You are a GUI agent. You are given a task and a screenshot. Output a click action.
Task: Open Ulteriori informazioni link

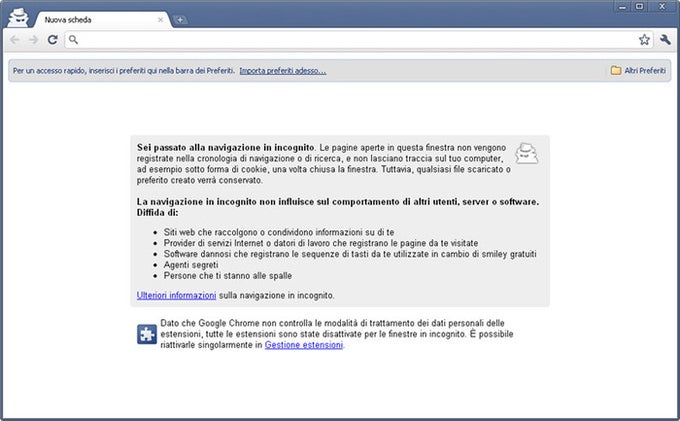click(176, 295)
